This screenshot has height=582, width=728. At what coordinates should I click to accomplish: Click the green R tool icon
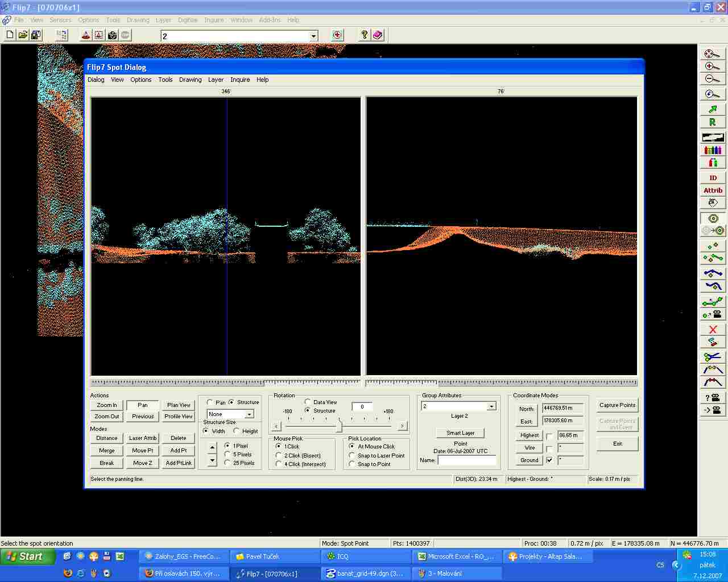713,122
